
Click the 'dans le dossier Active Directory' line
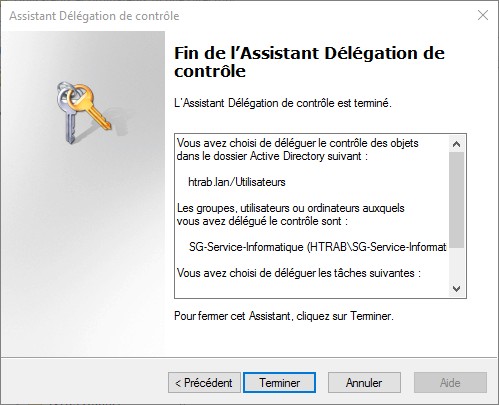click(x=272, y=156)
